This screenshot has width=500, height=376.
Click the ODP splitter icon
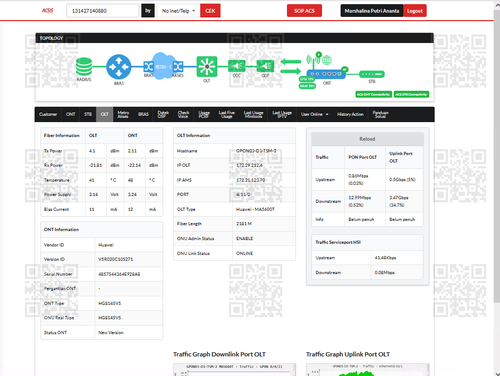pyautogui.click(x=265, y=66)
